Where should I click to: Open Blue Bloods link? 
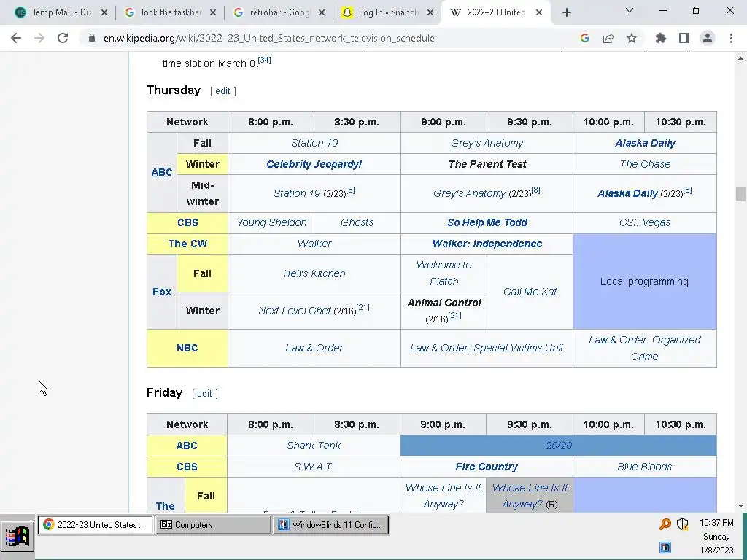click(645, 467)
